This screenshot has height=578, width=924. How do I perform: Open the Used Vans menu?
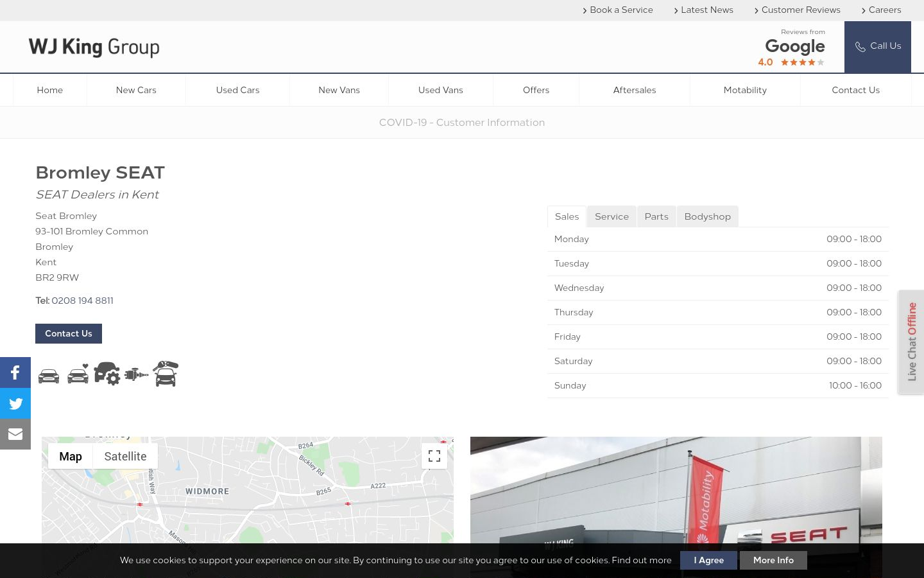441,90
